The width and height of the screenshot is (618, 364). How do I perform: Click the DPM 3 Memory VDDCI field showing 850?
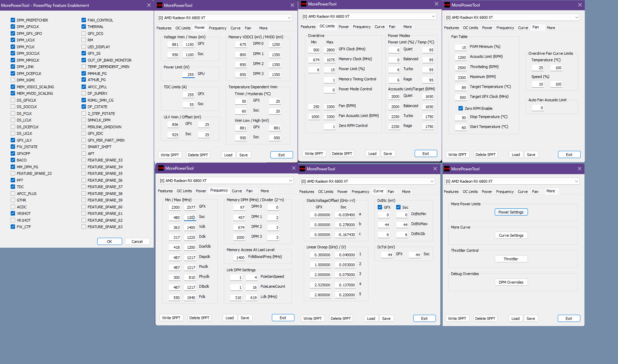pos(241,74)
